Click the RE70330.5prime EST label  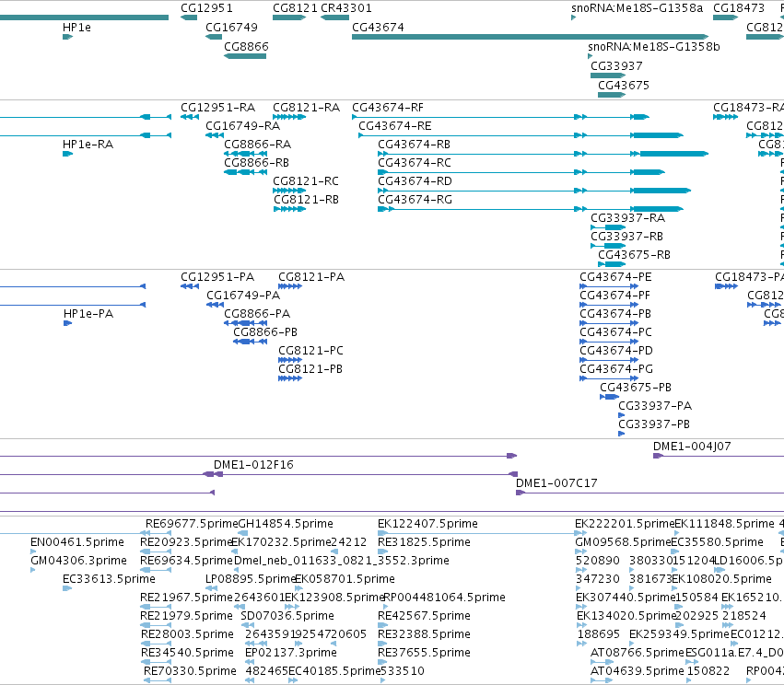click(x=190, y=671)
